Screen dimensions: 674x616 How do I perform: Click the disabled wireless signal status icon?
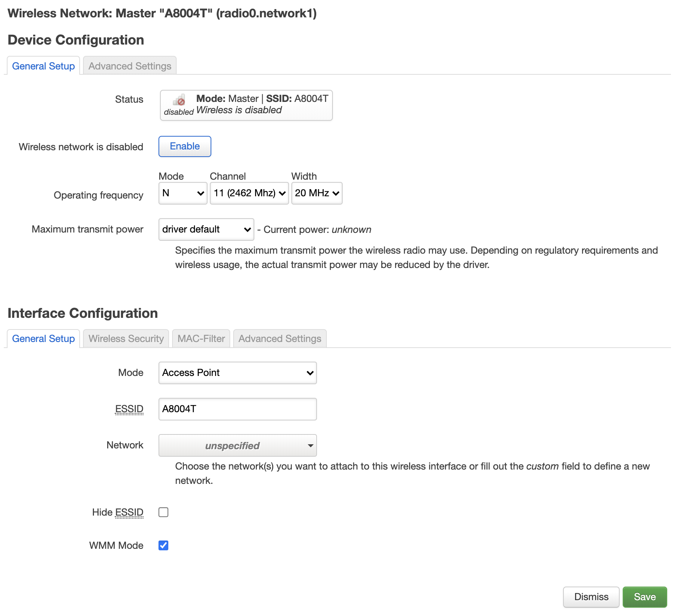(x=179, y=100)
